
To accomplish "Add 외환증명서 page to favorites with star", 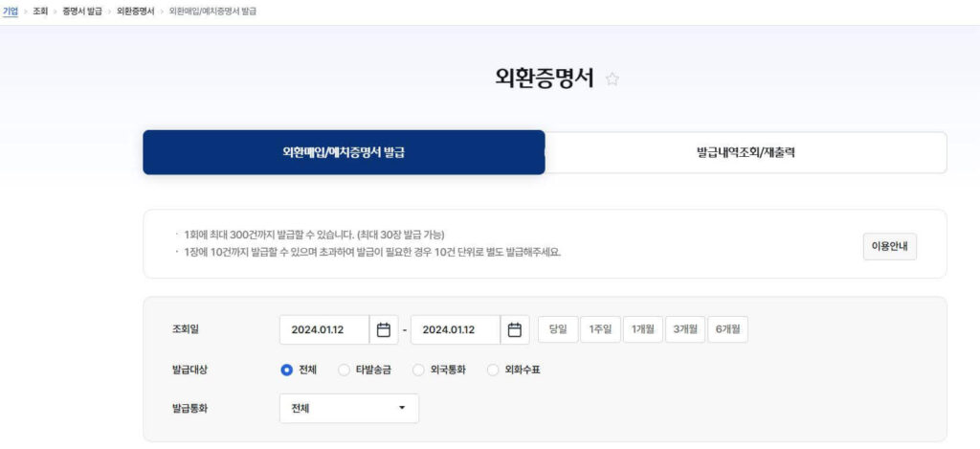I will [x=612, y=79].
